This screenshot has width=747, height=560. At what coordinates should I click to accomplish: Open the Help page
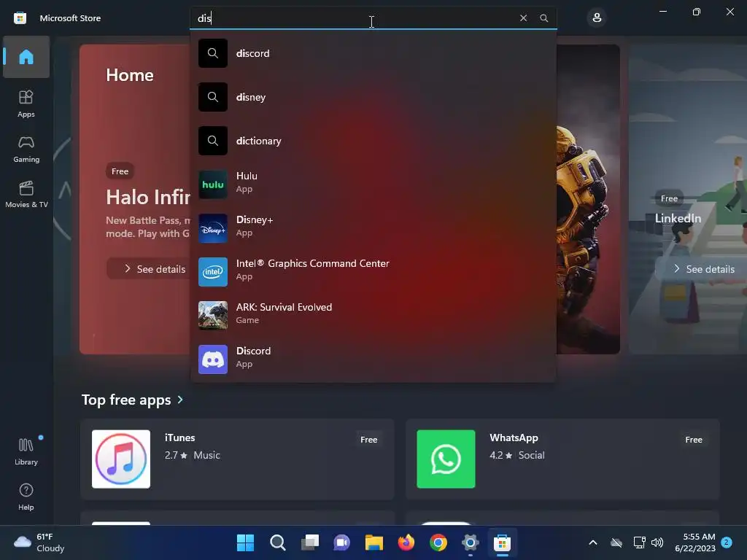pyautogui.click(x=26, y=497)
